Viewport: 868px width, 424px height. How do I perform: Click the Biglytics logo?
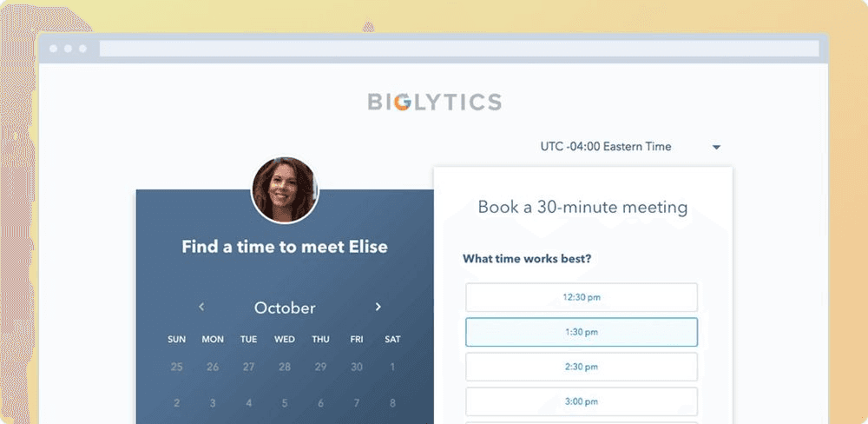pos(434,103)
